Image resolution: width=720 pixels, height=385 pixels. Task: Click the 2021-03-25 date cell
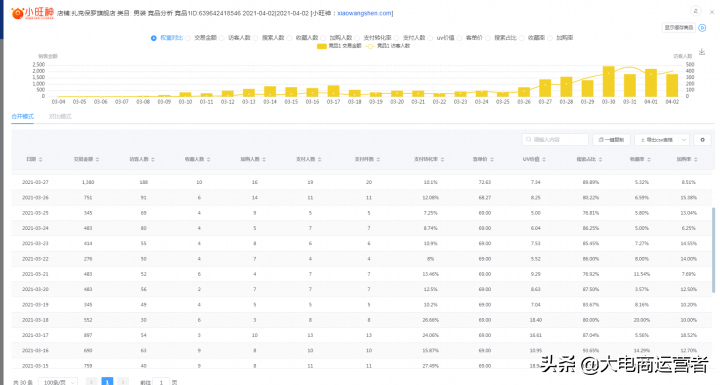[35, 213]
